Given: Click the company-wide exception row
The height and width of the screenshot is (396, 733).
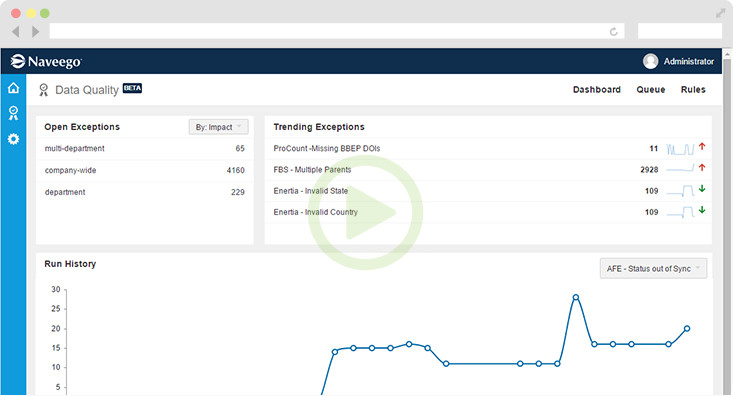Looking at the screenshot, I should pos(144,170).
